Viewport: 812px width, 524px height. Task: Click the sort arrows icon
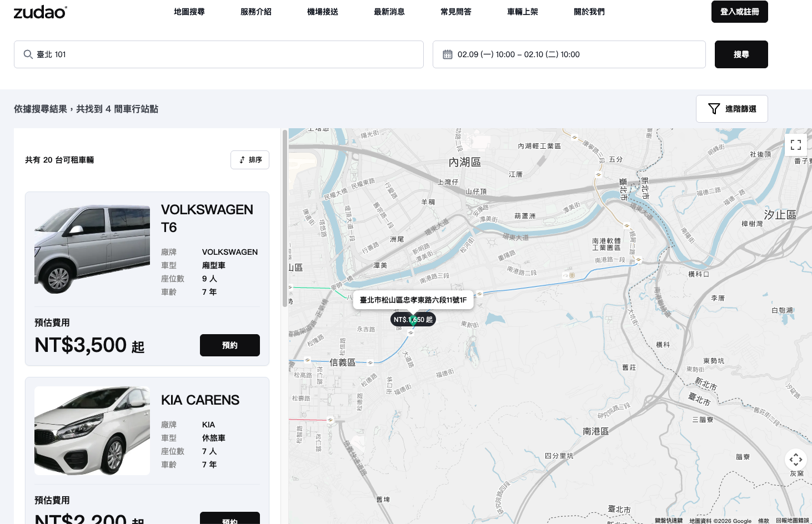click(242, 160)
